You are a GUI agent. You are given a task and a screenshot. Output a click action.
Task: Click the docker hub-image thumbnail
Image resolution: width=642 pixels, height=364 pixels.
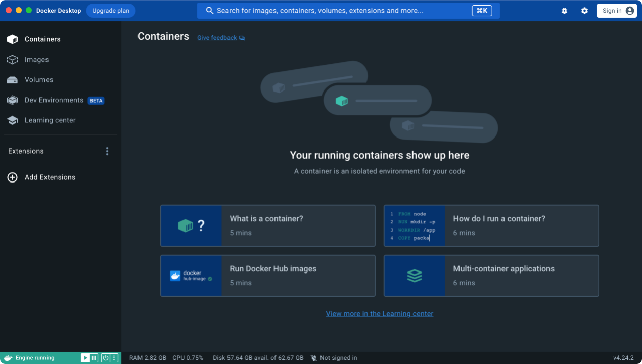coord(192,276)
